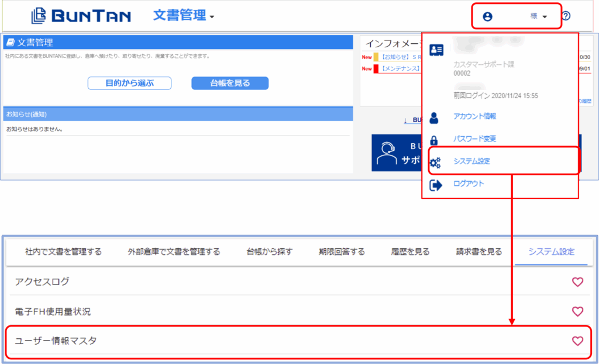This screenshot has height=364, width=599.
Task: Select the 履歴を見る tab
Action: [410, 252]
